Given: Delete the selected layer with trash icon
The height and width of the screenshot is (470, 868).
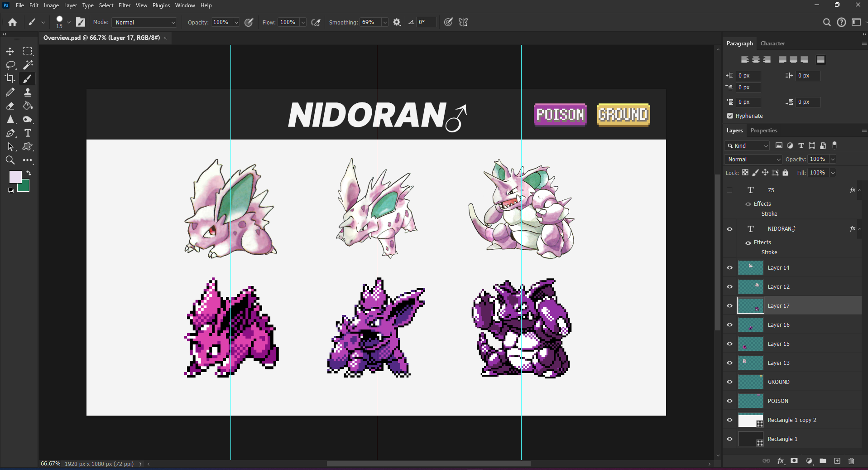Looking at the screenshot, I should pyautogui.click(x=851, y=461).
